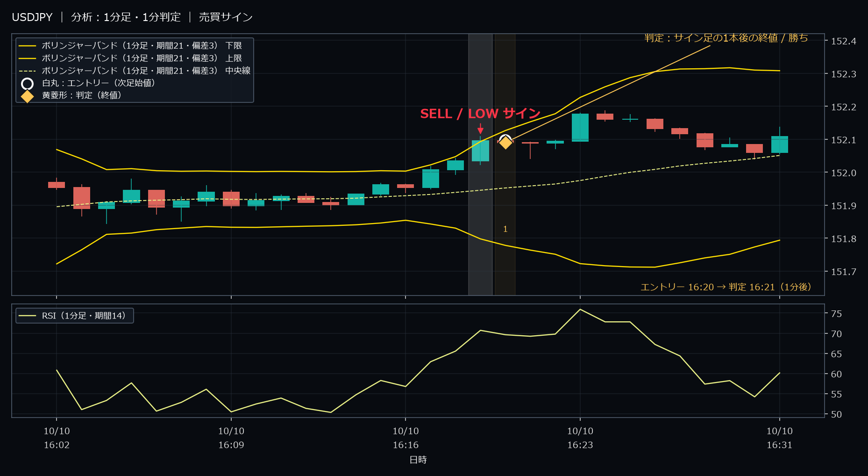The width and height of the screenshot is (868, 476).
Task: Click the 151.7 price axis label
Action: tap(844, 272)
